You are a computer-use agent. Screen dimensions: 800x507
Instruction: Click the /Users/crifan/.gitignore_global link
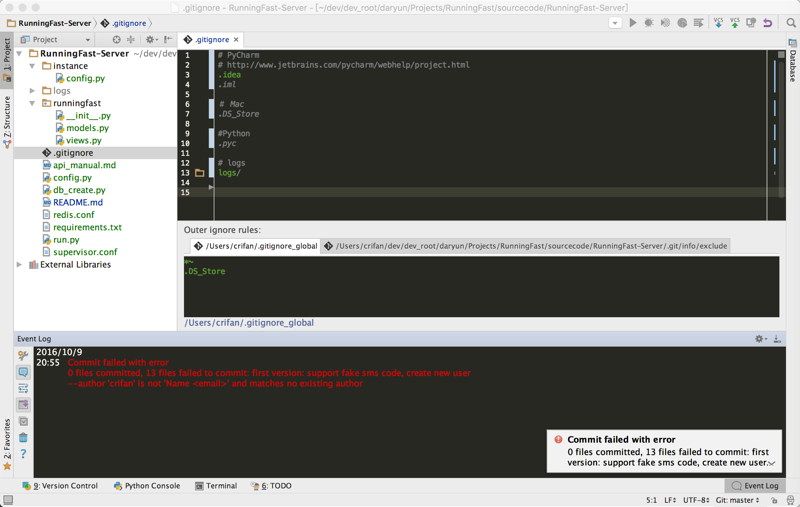pos(249,322)
